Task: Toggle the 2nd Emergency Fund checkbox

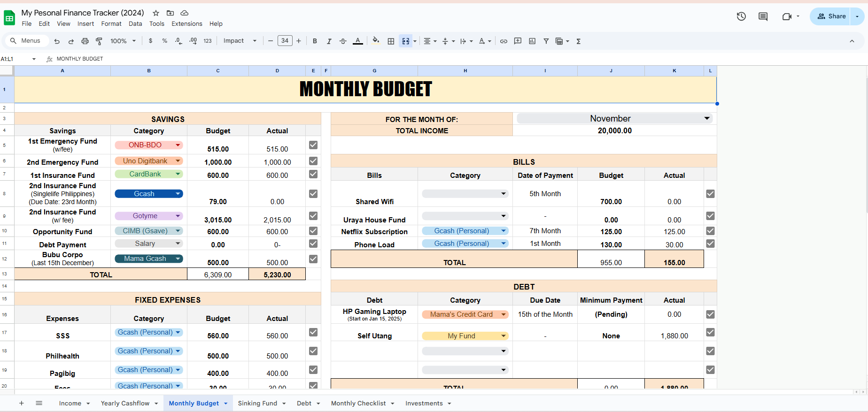Action: (x=313, y=161)
